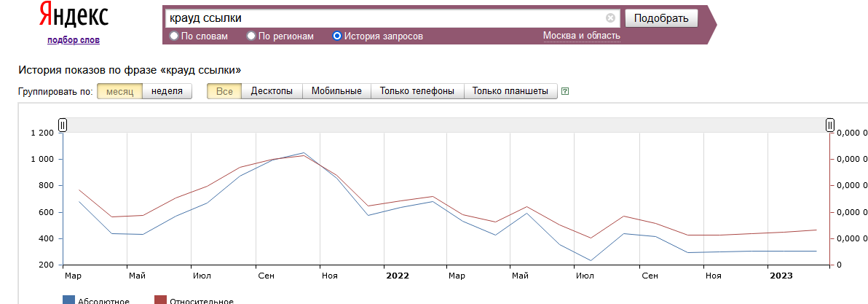Open the green help question-mark icon
The height and width of the screenshot is (304, 868).
pyautogui.click(x=565, y=91)
